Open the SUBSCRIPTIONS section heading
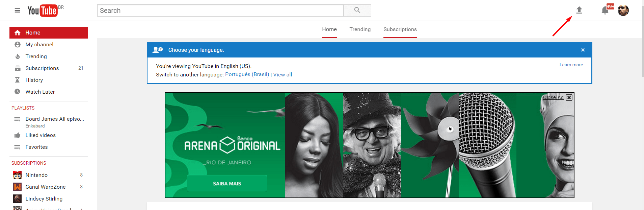644x210 pixels. coord(29,163)
